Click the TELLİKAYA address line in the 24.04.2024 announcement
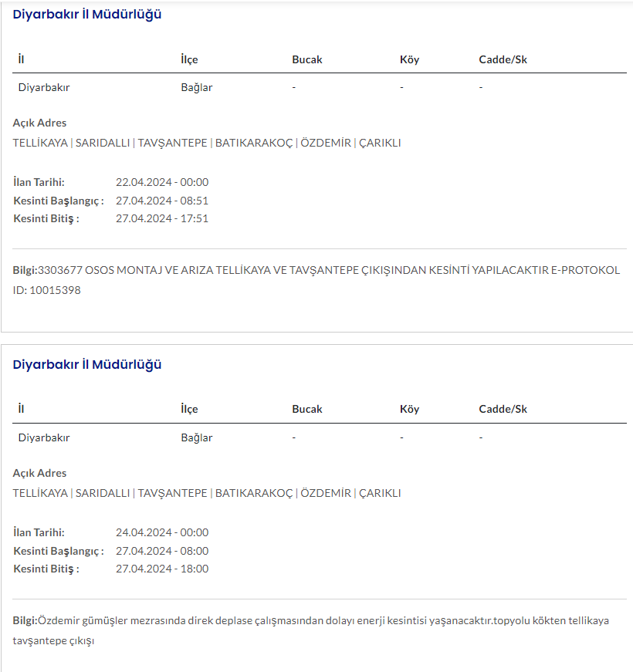Screen dimensions: 633x672 207,493
